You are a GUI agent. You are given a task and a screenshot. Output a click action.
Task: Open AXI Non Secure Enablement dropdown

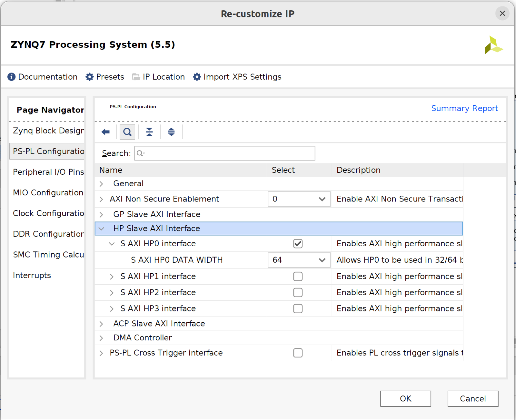tap(299, 199)
